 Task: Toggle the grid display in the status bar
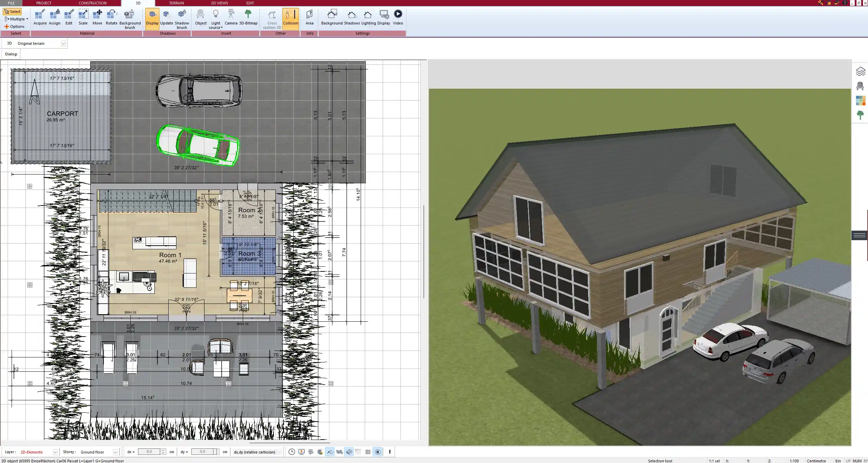pos(368,452)
